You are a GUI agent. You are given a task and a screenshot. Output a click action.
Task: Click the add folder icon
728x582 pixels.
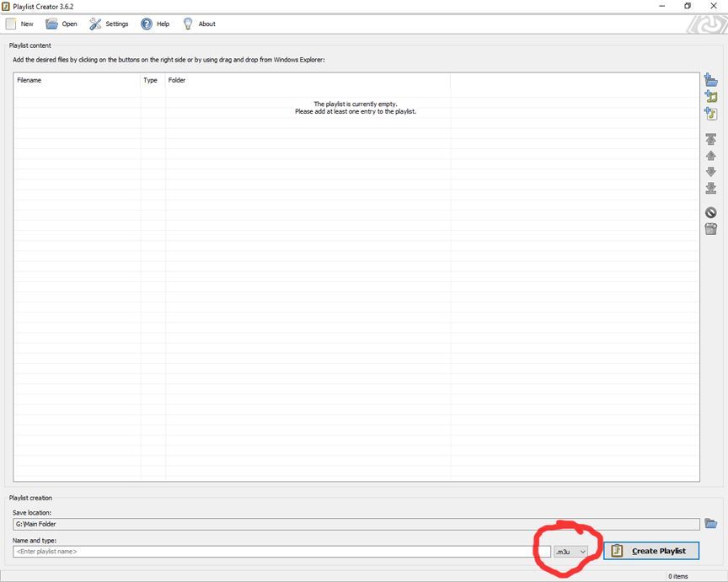click(x=710, y=81)
